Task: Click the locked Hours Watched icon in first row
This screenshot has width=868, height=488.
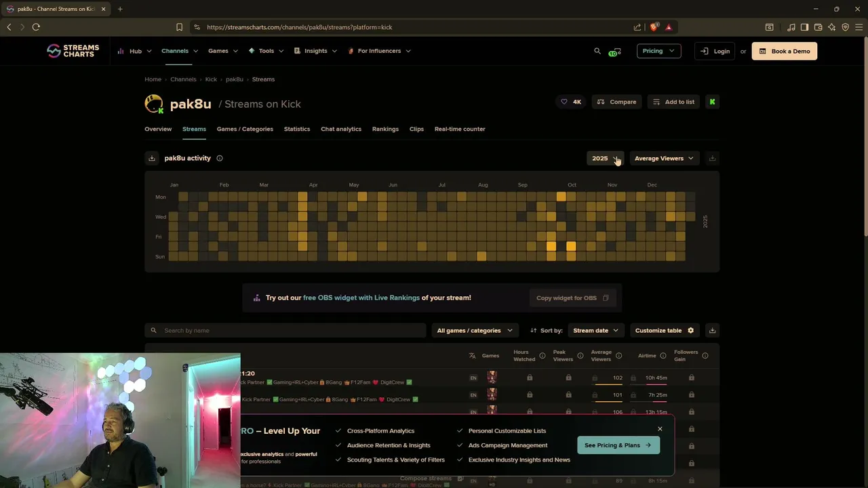Action: click(530, 378)
